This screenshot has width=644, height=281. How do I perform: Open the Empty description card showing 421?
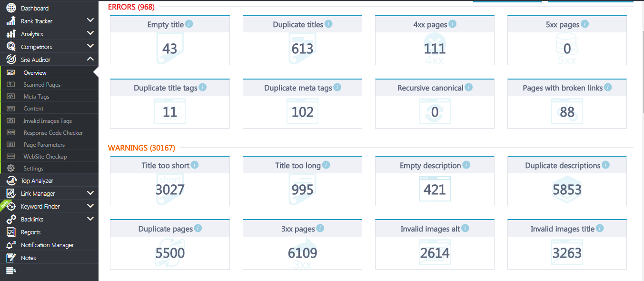coord(435,181)
